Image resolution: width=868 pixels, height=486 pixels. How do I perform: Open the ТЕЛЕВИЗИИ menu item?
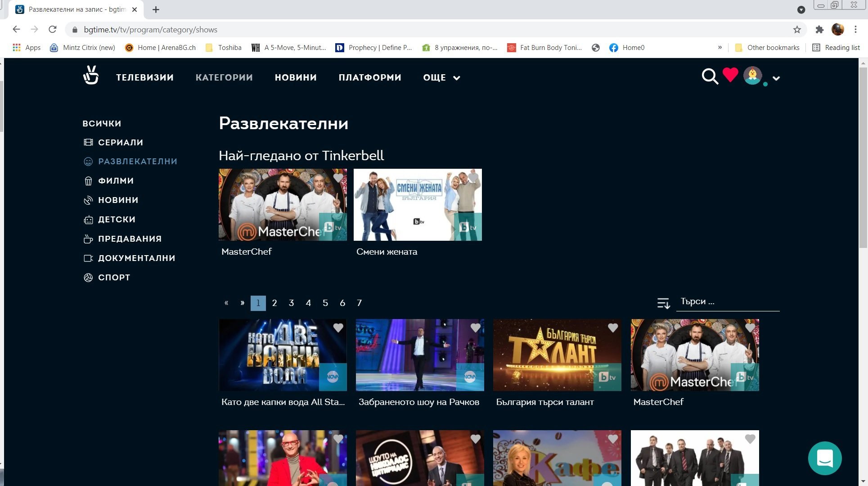[145, 77]
